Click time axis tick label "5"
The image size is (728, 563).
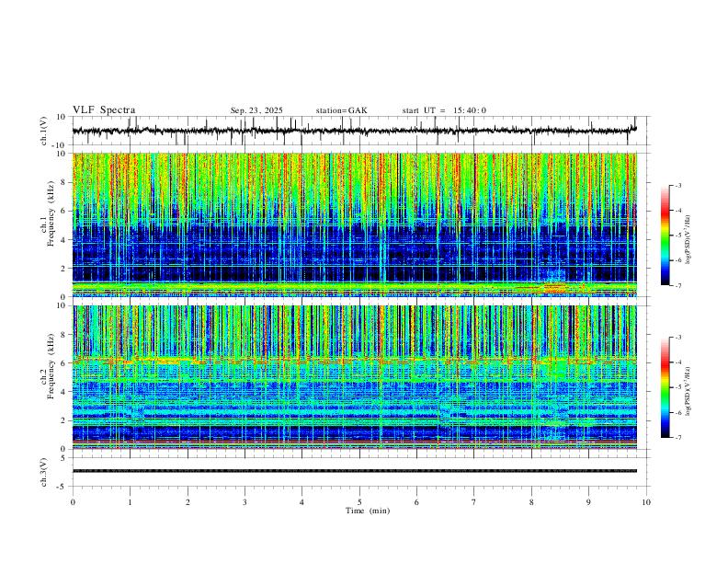(x=359, y=502)
